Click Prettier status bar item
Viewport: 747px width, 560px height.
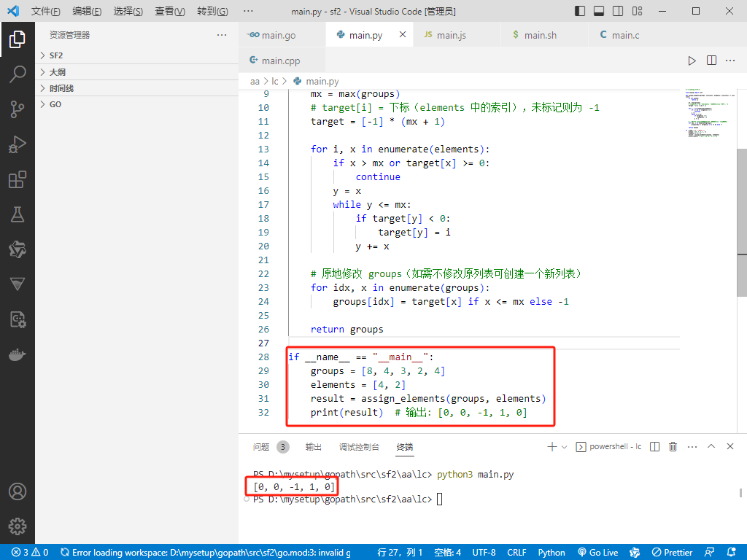(672, 553)
